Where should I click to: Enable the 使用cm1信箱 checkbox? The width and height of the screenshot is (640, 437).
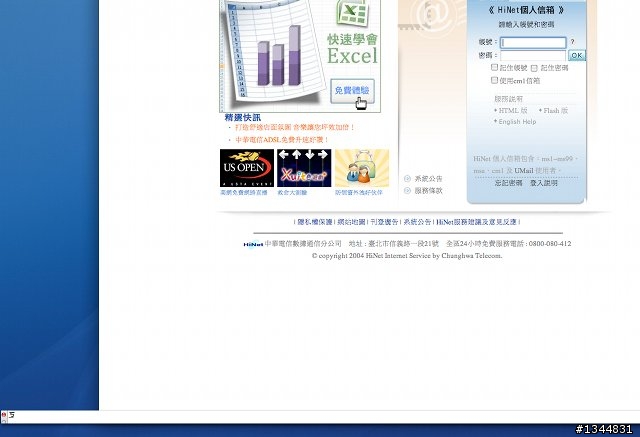494,80
